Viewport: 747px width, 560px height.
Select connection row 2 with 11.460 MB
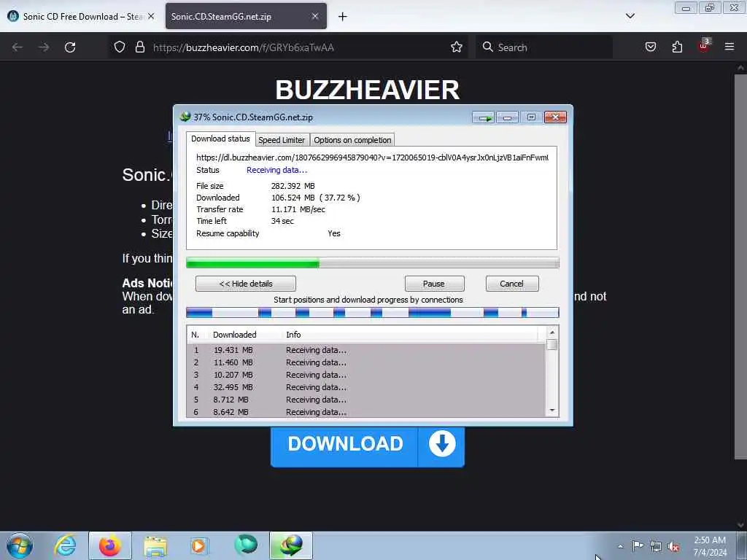tap(366, 362)
